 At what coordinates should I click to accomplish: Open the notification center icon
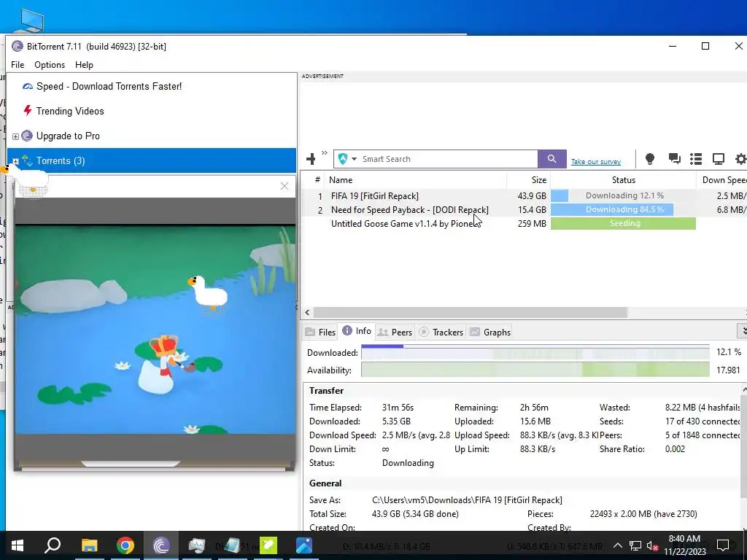pos(723,545)
